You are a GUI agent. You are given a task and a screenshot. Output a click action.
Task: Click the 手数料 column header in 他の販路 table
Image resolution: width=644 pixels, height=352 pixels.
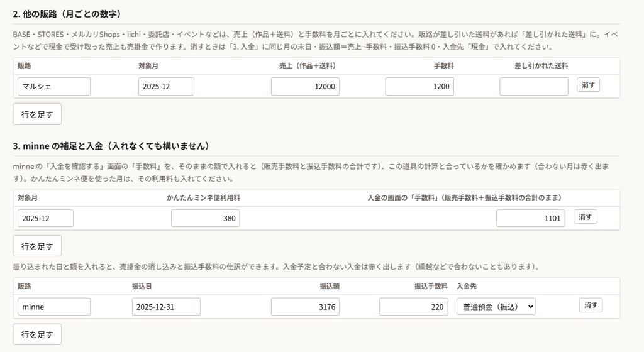pyautogui.click(x=444, y=65)
